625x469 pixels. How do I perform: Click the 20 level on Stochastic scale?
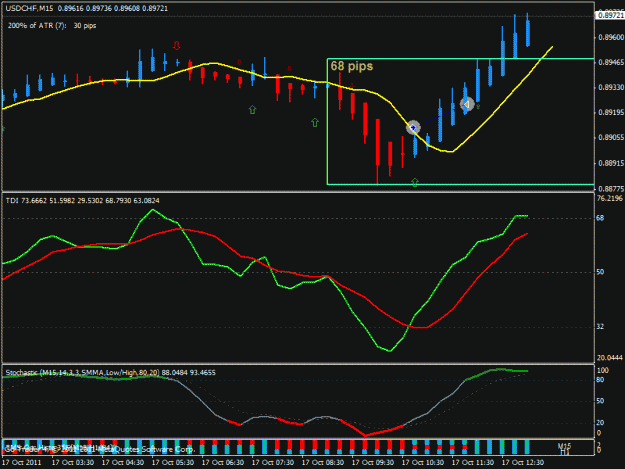click(601, 422)
